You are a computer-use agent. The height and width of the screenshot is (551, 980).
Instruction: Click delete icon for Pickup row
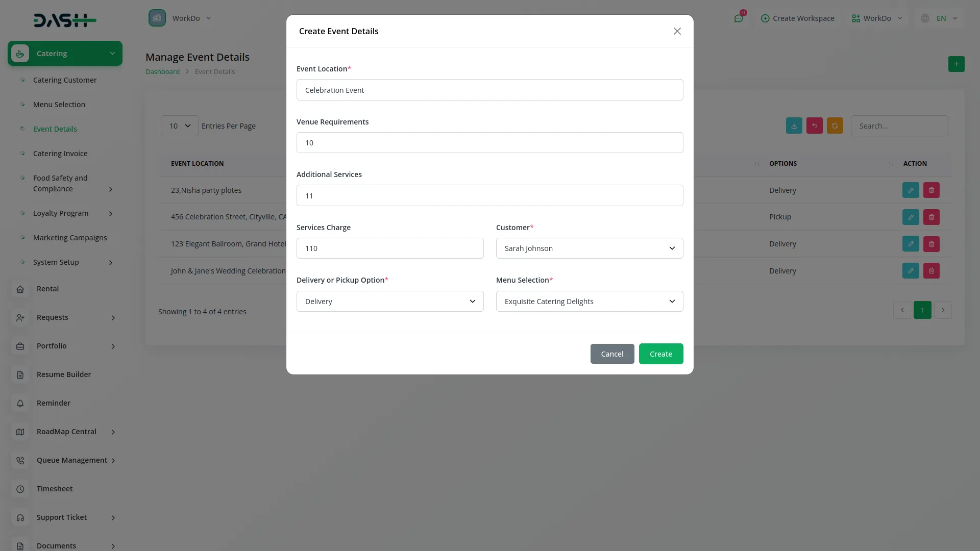[x=931, y=217]
